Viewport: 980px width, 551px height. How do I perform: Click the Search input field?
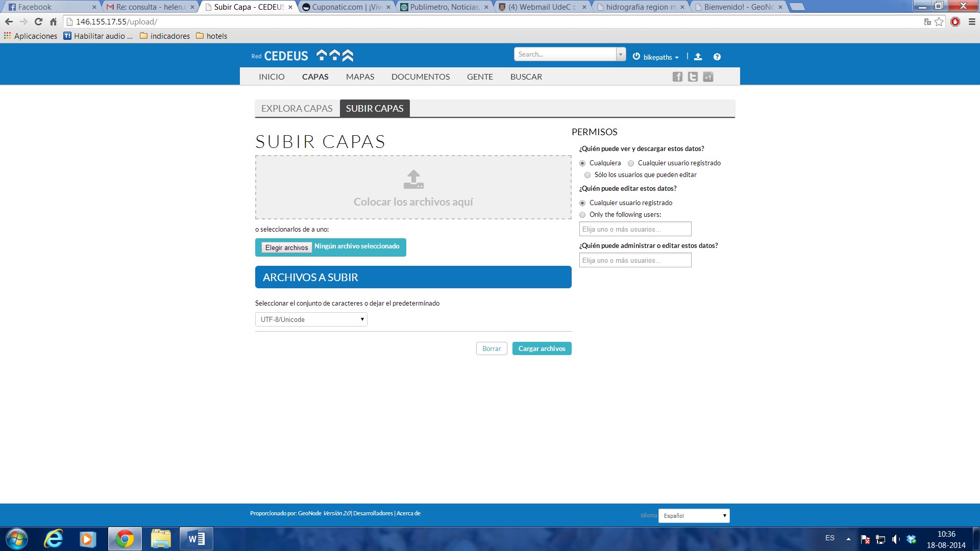(565, 54)
